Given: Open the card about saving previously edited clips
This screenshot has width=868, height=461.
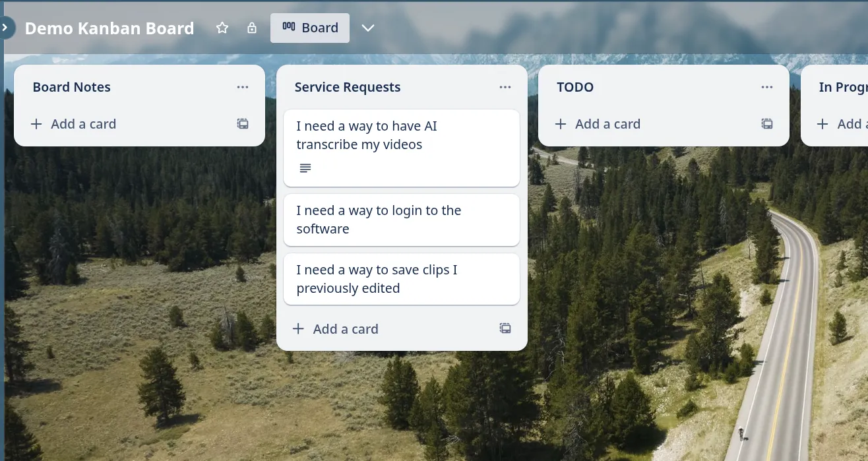Looking at the screenshot, I should click(401, 279).
